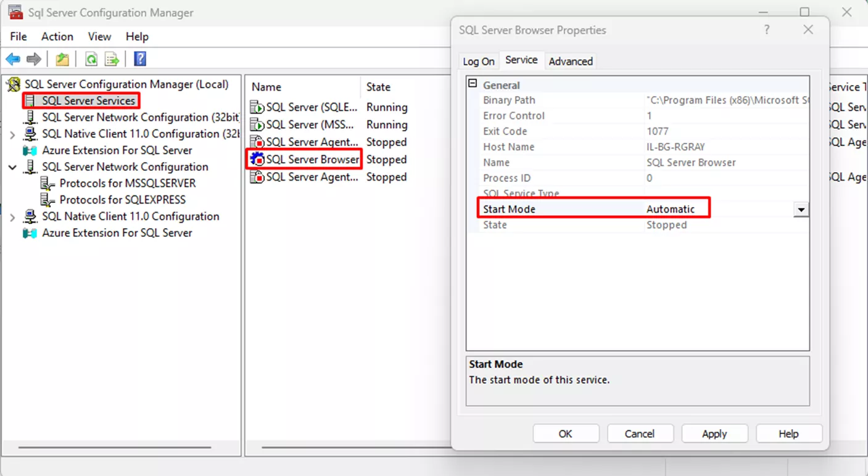The width and height of the screenshot is (868, 476).
Task: Collapse the General property group
Action: pyautogui.click(x=473, y=84)
